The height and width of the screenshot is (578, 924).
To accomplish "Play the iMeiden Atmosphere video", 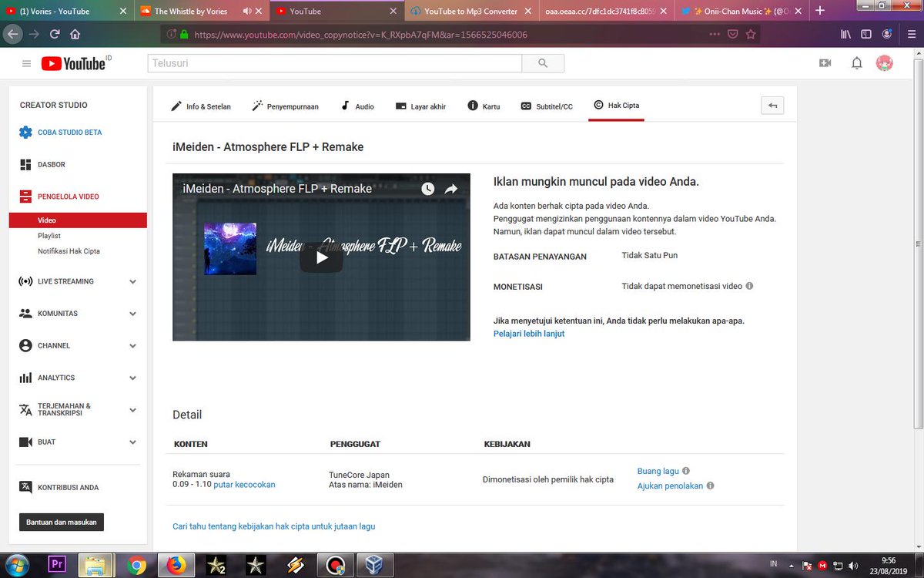I will click(x=321, y=257).
